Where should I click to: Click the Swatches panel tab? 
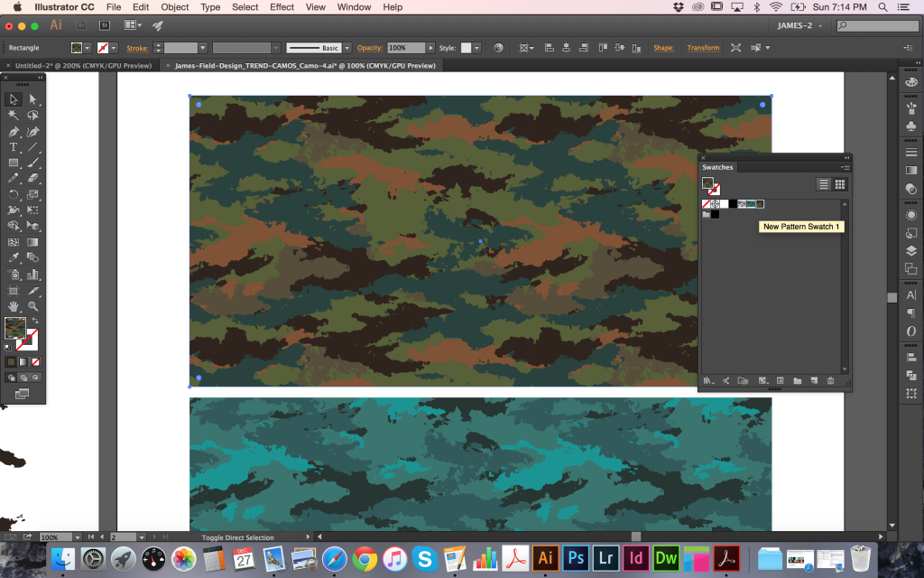pos(717,167)
